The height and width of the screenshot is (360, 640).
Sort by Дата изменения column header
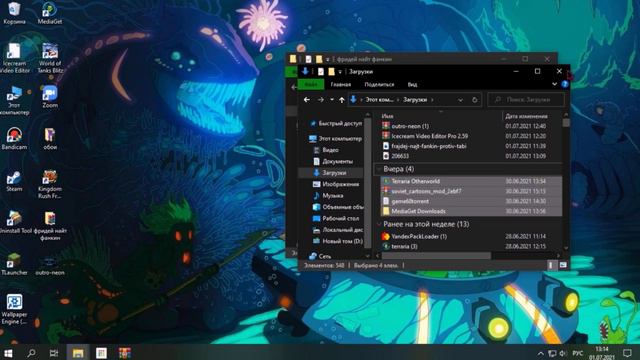527,116
